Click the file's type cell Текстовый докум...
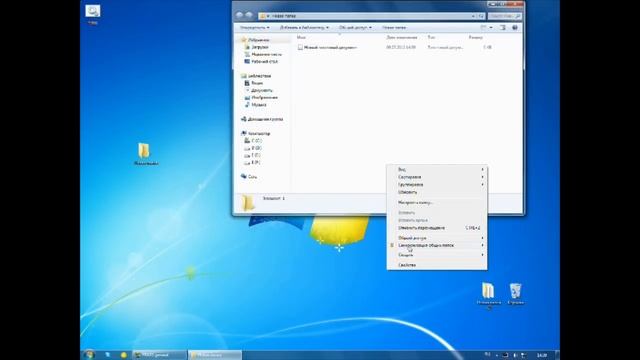Screen dimensions: 640x360 tap(445, 47)
